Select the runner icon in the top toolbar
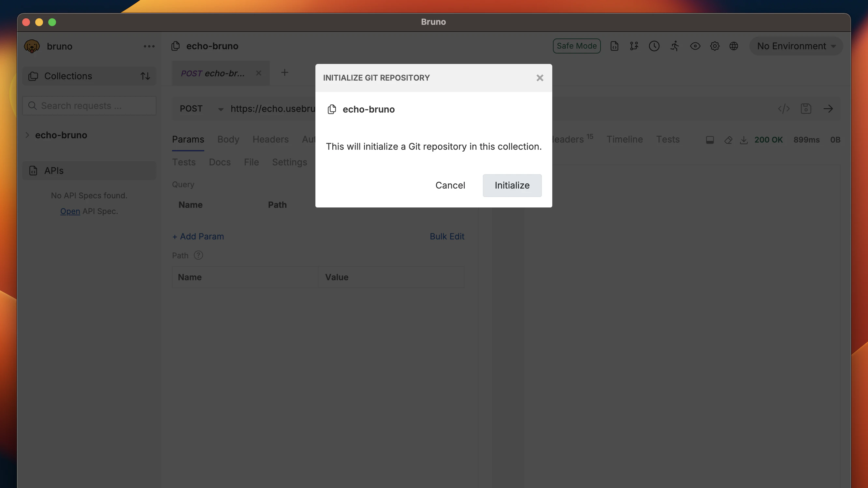868x488 pixels. [674, 46]
